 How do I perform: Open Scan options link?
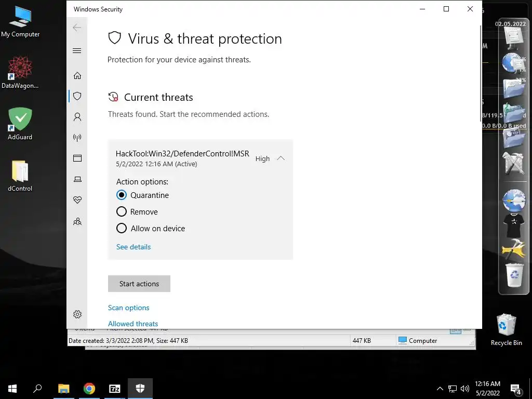coord(129,308)
